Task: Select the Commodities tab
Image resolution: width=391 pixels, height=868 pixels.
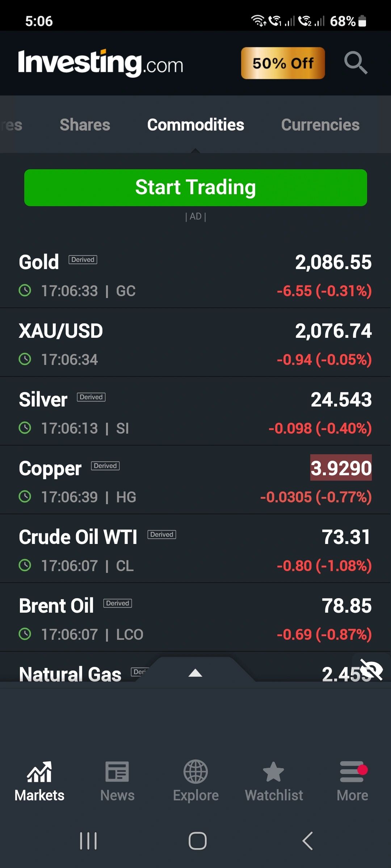Action: click(195, 125)
